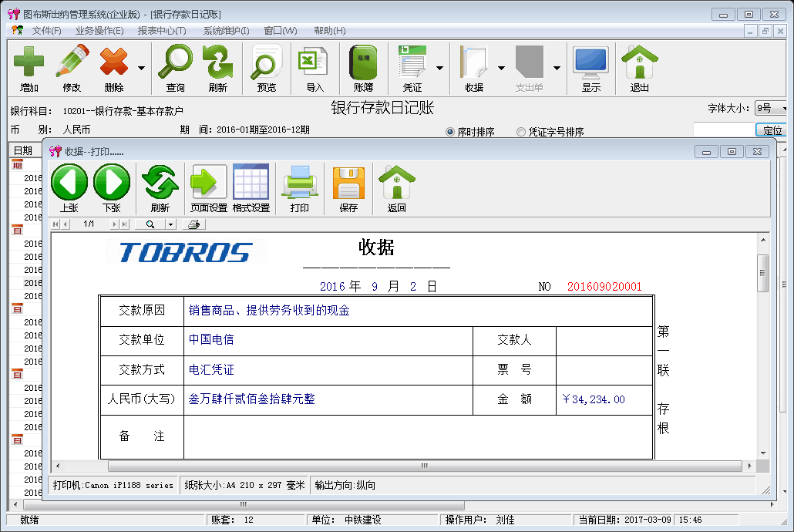Viewport: 794px width, 532px height.
Task: Click 中国电信 in 交款单位 row
Action: point(211,339)
